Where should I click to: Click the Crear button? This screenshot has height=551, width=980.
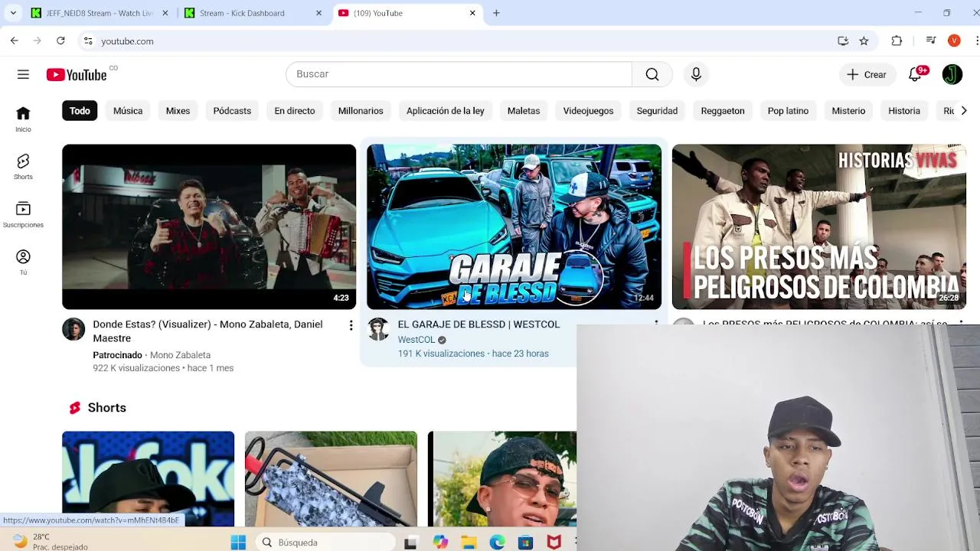[867, 74]
